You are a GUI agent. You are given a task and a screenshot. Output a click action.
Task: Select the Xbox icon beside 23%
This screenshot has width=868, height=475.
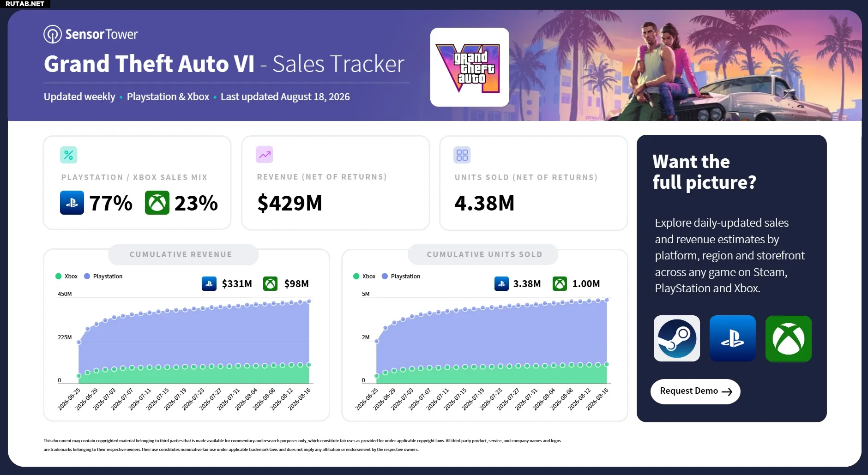coord(157,203)
